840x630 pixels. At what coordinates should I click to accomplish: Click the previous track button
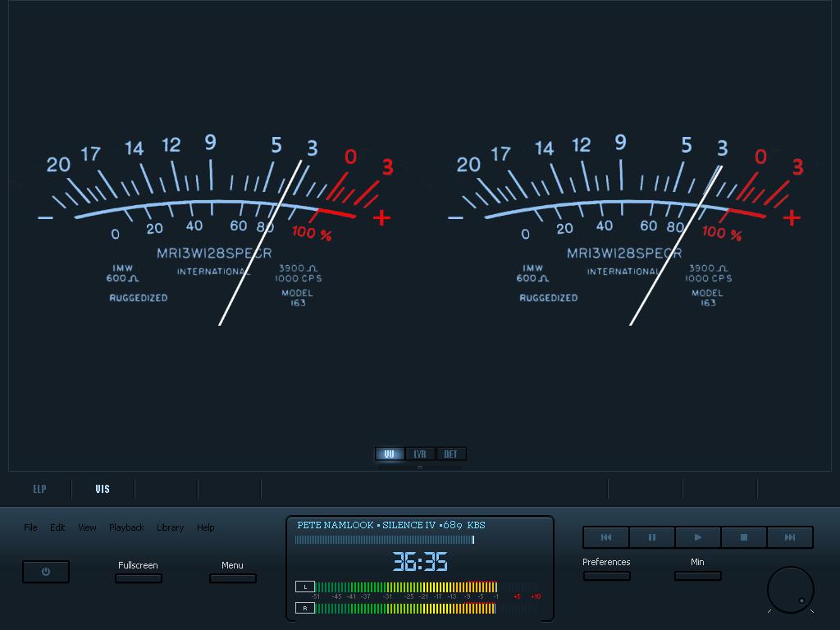(x=606, y=537)
